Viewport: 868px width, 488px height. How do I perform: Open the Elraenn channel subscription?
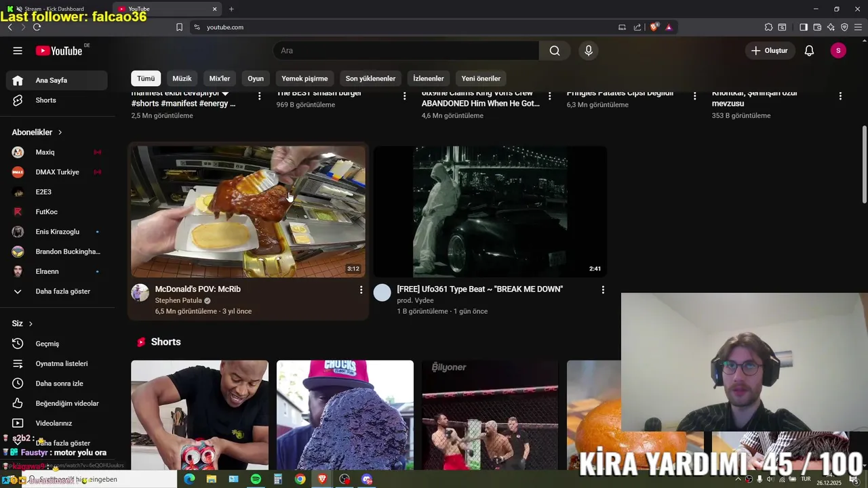57,271
